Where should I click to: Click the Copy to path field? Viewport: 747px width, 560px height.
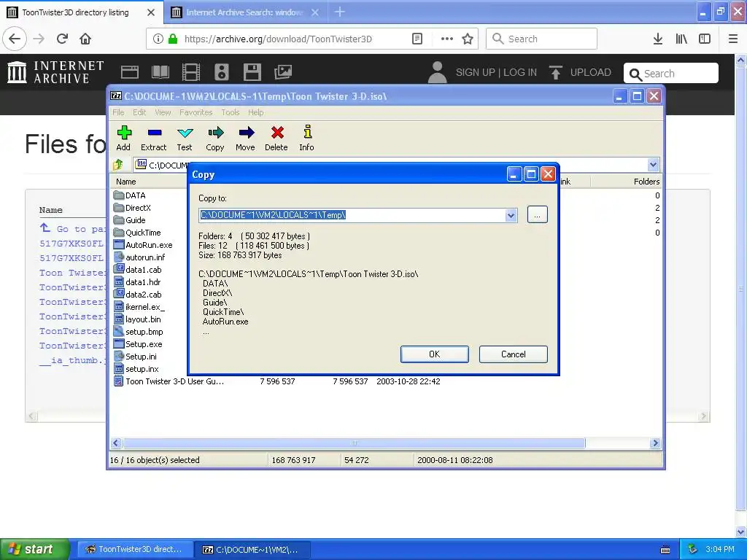point(352,215)
